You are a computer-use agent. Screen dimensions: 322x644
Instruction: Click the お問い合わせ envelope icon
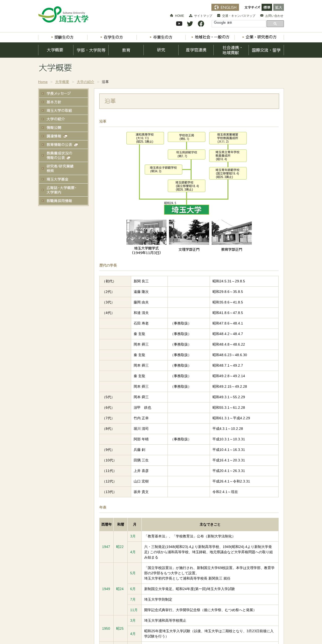click(x=262, y=16)
